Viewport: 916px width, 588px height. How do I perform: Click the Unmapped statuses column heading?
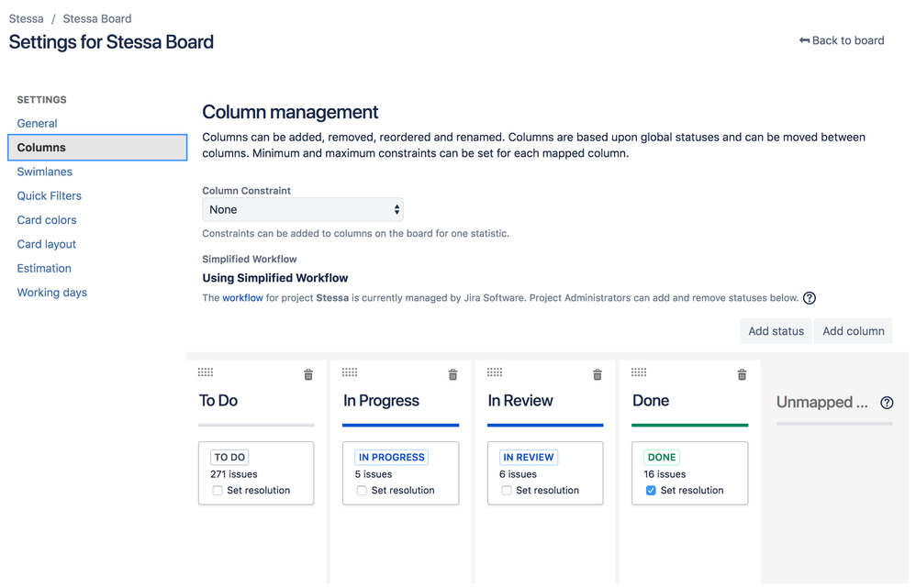click(822, 403)
